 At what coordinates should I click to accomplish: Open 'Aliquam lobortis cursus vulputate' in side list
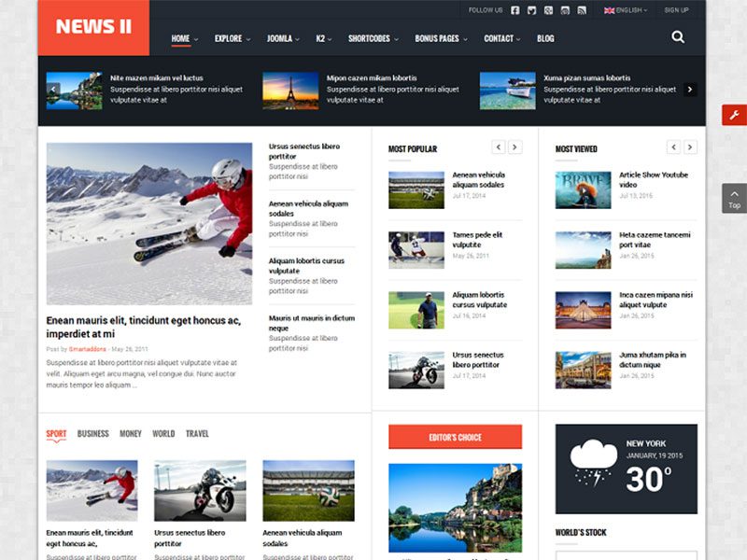pos(306,266)
